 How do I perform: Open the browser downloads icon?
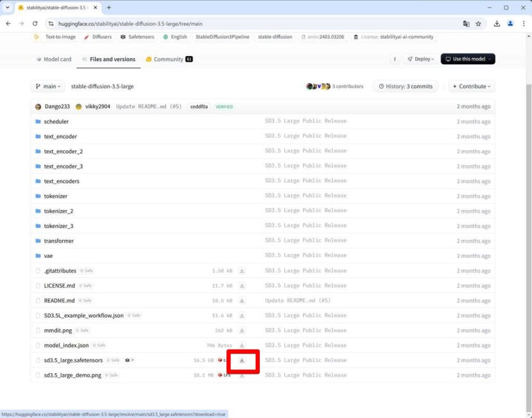[x=496, y=24]
